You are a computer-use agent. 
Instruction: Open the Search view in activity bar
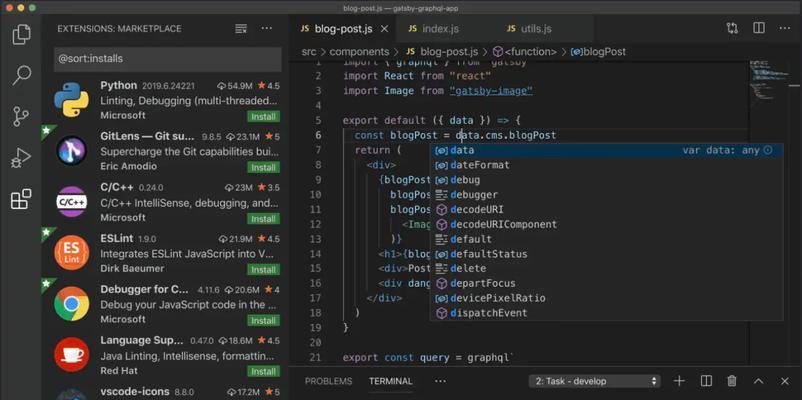tap(21, 75)
